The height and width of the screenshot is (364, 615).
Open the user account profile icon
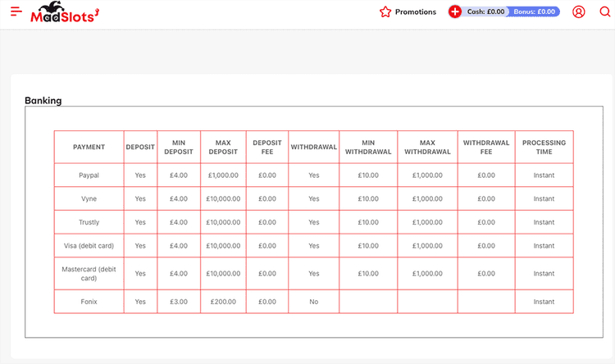(579, 11)
